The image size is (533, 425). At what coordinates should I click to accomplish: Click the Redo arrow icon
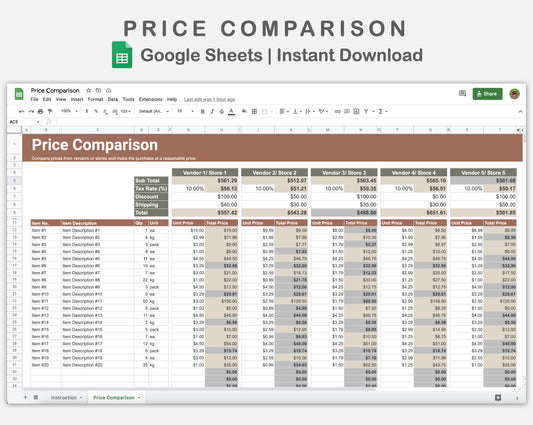pos(31,112)
